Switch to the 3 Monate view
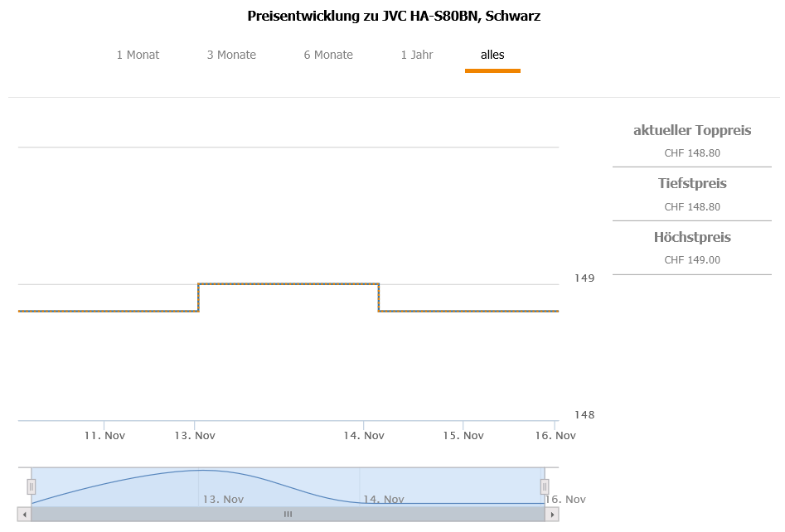 coord(231,55)
